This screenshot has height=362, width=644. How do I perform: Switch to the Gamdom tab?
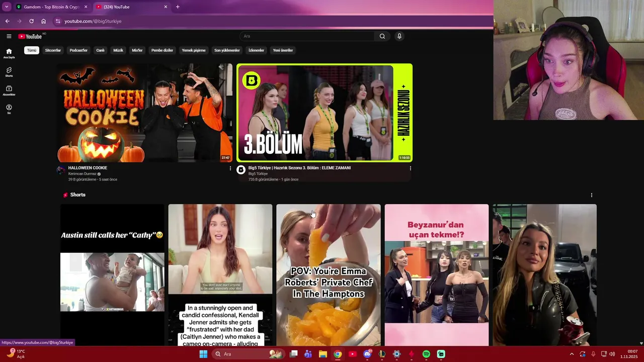point(52,7)
